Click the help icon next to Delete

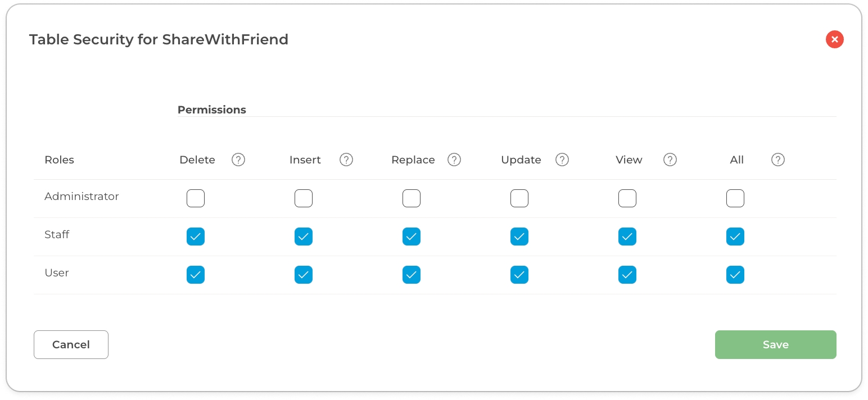238,160
